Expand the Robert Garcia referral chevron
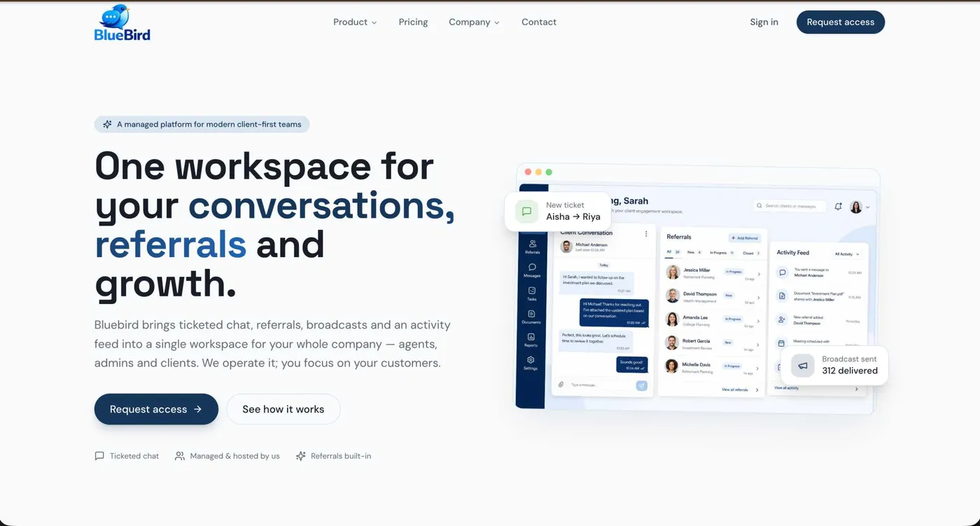The height and width of the screenshot is (526, 980). click(759, 344)
